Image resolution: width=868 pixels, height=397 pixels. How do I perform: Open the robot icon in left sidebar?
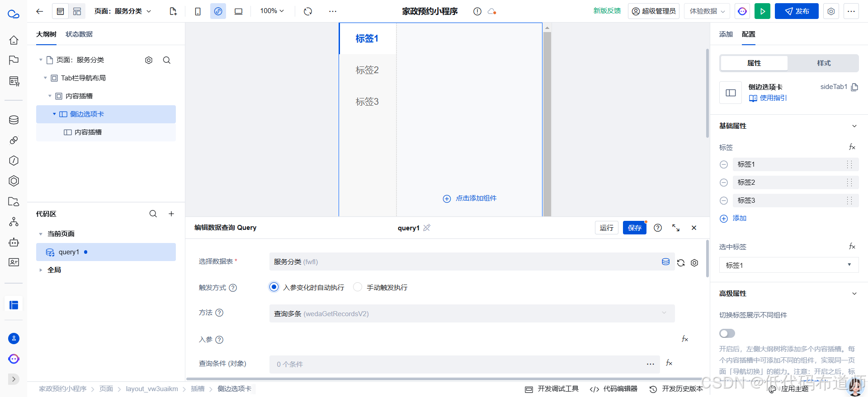(x=14, y=242)
